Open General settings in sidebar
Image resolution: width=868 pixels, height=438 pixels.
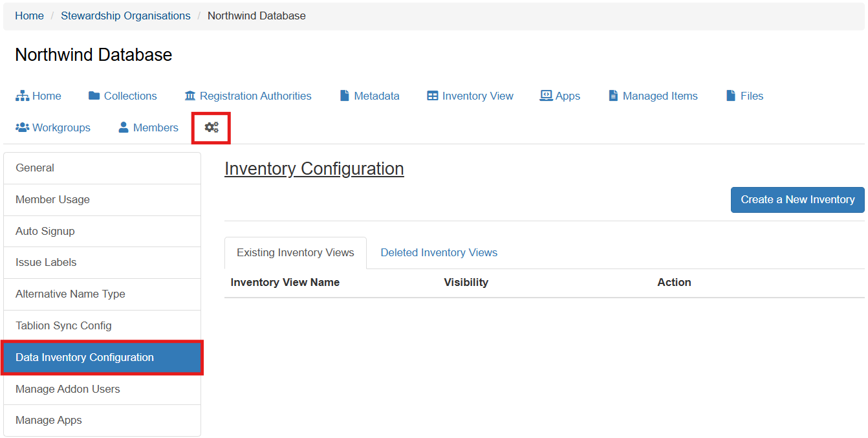[x=35, y=168]
